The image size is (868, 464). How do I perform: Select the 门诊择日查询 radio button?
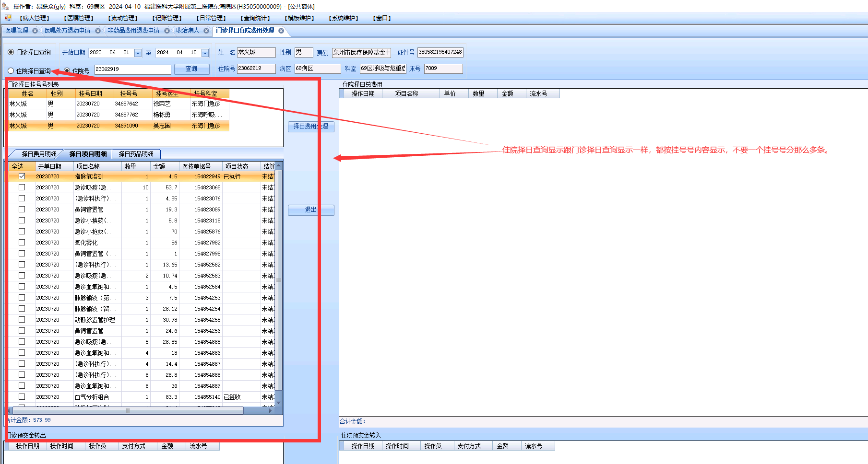pyautogui.click(x=11, y=52)
